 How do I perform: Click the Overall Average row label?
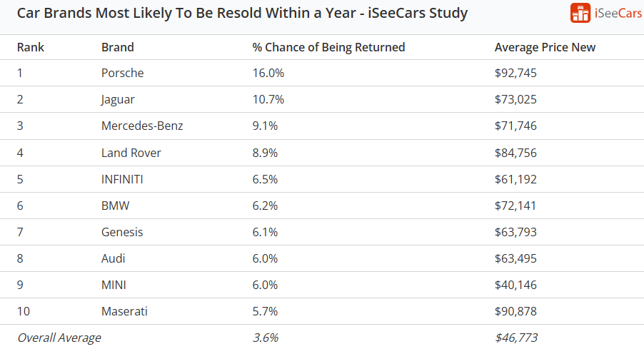(x=59, y=338)
